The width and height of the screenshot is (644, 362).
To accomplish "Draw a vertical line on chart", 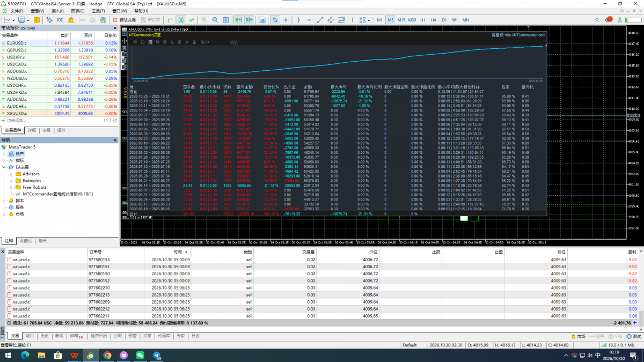I will 298,20.
